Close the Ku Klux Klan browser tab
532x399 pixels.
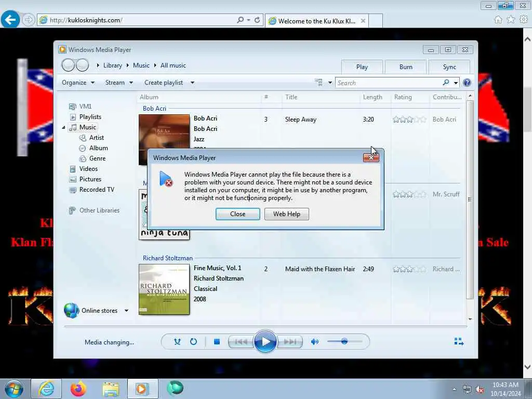(363, 21)
